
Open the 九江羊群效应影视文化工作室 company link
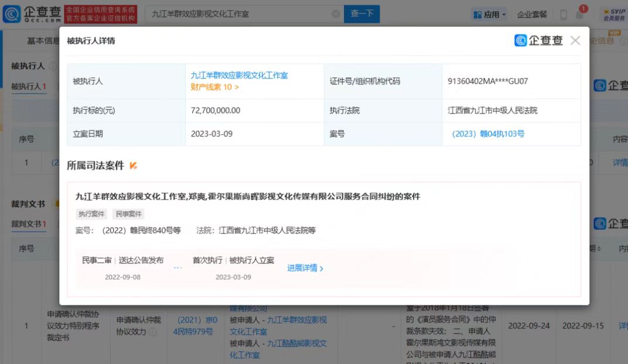[239, 75]
